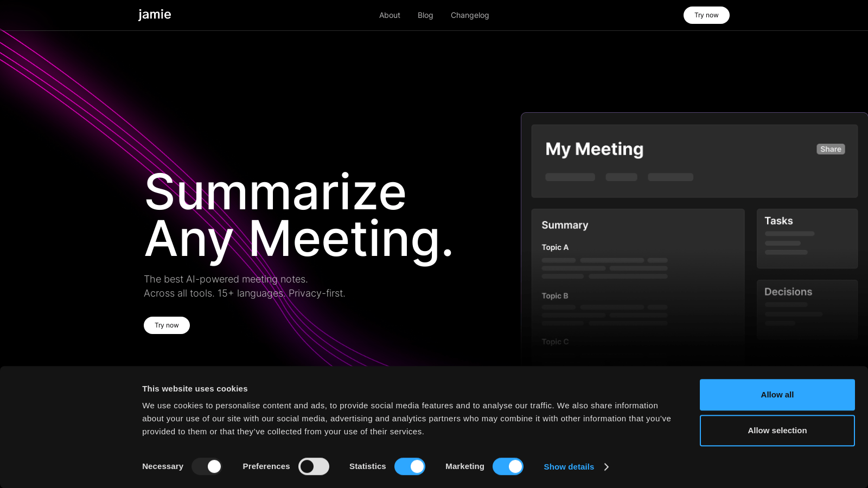Go to the Blog page
868x488 pixels.
(x=425, y=15)
